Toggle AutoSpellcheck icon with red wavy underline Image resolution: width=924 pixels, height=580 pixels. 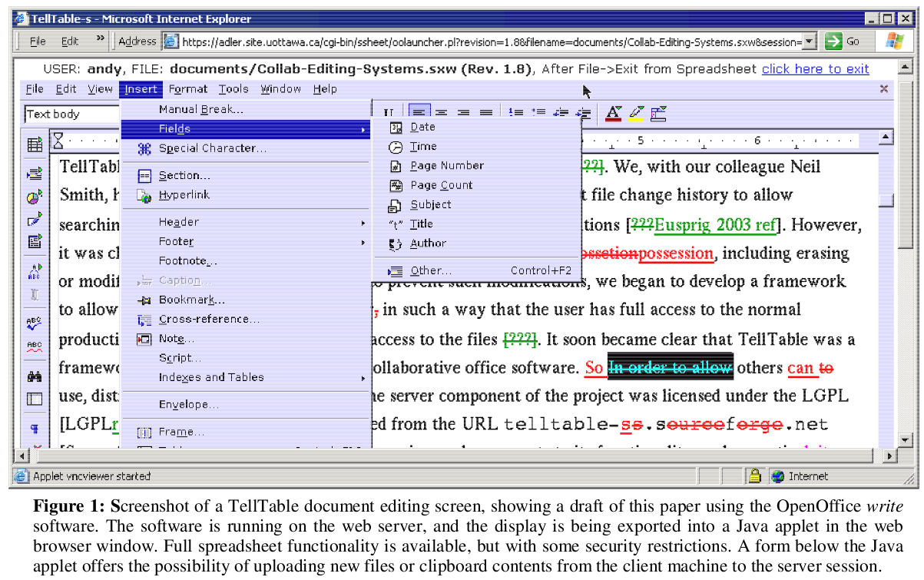point(35,346)
